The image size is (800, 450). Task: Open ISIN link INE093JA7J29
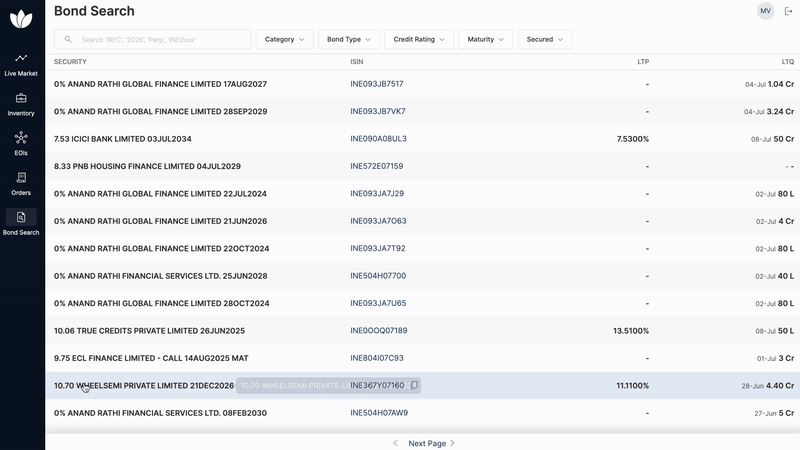[x=377, y=193]
